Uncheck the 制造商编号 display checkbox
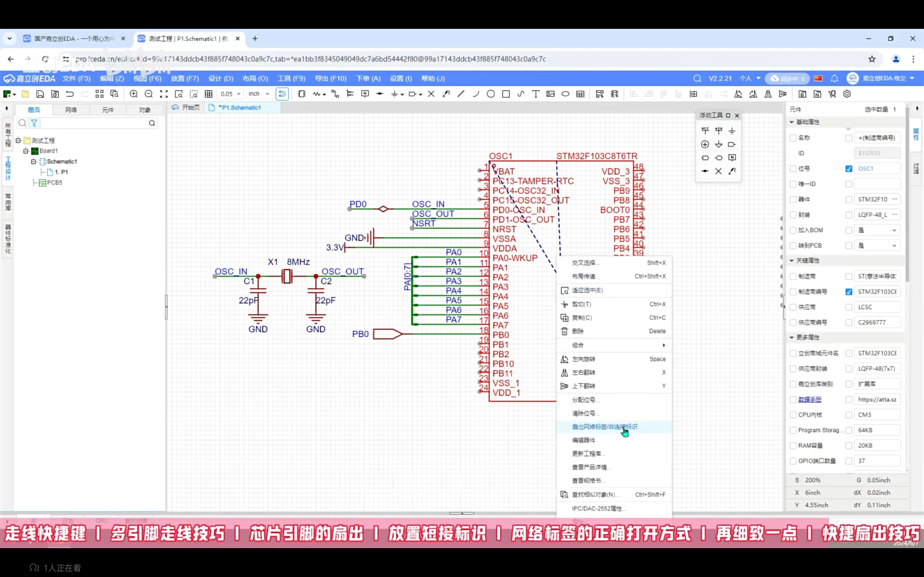 (x=849, y=292)
